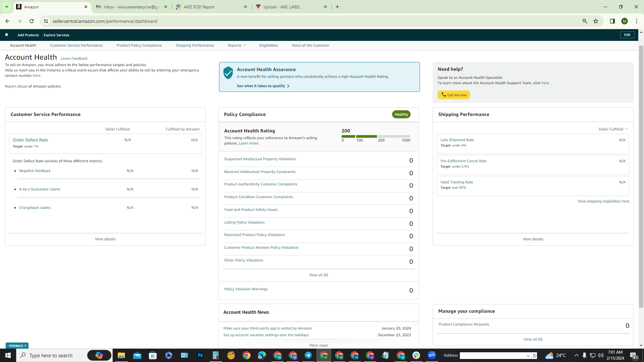Click More news under Account Health News
Viewport: 644px width, 362px height.
tap(319, 345)
